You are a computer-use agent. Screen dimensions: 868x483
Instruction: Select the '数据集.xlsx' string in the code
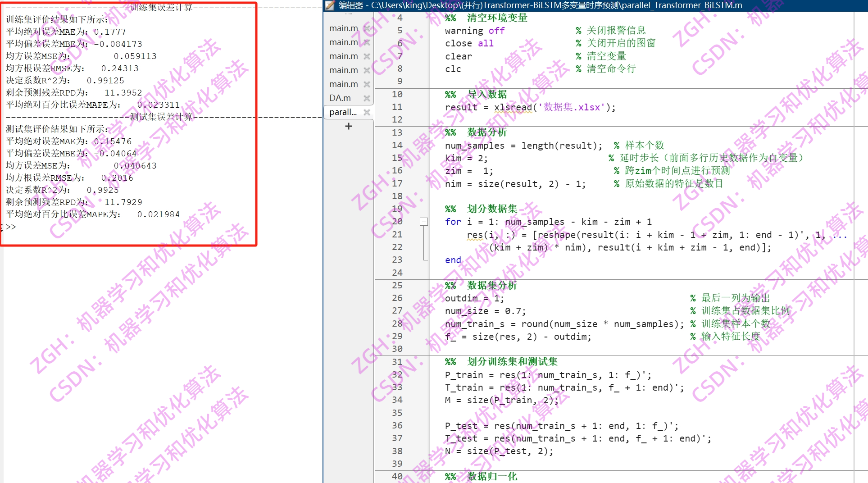point(568,107)
